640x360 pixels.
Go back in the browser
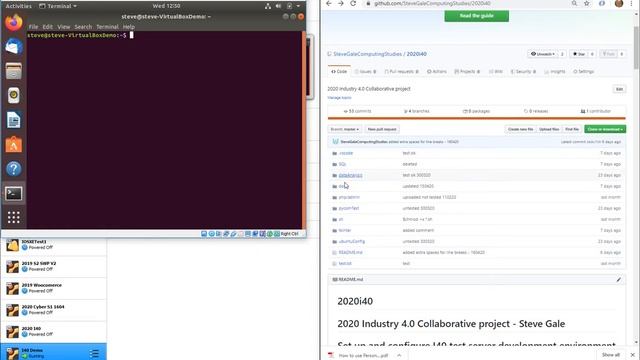click(x=329, y=3)
